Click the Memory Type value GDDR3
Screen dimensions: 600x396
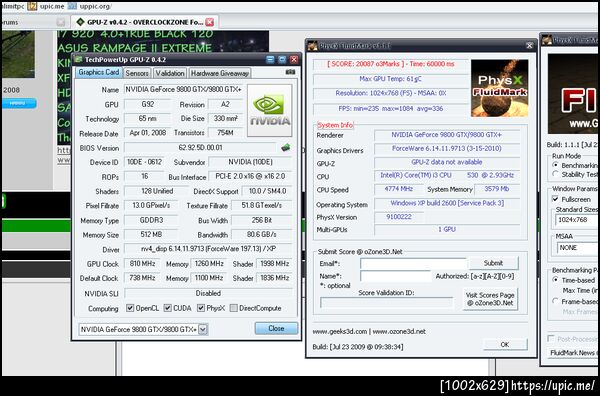[x=151, y=220]
